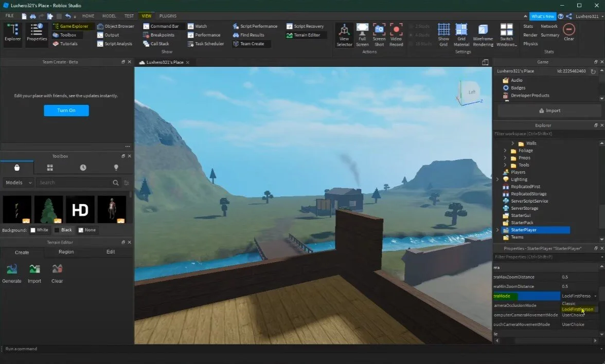
Task: Toggle Show Grid
Action: tap(443, 35)
